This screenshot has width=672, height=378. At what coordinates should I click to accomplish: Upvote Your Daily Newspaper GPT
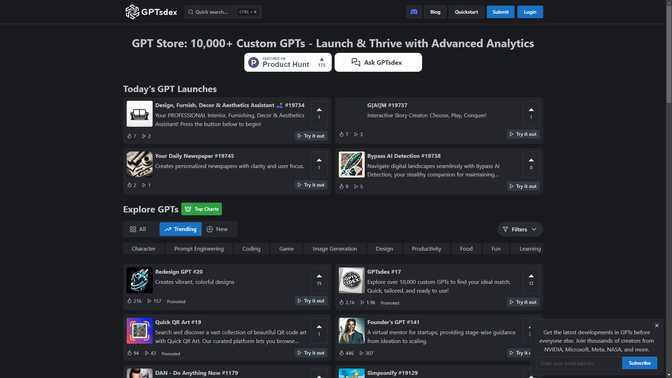pyautogui.click(x=319, y=163)
